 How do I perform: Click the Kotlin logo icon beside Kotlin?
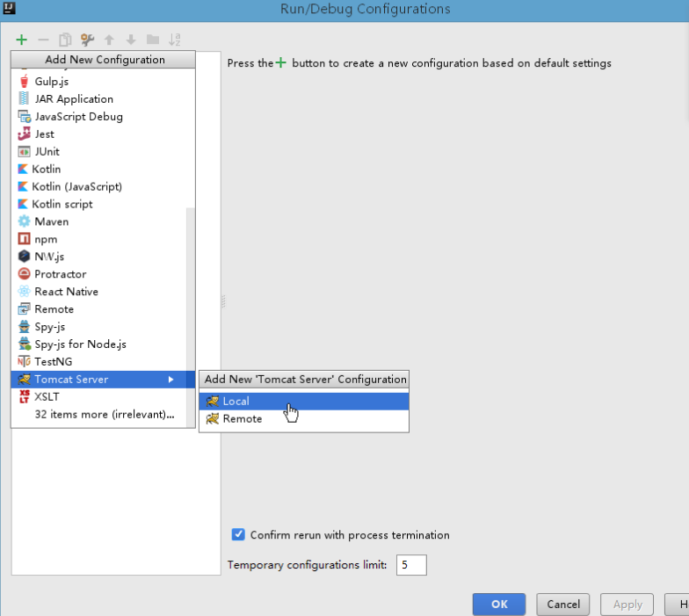(23, 169)
